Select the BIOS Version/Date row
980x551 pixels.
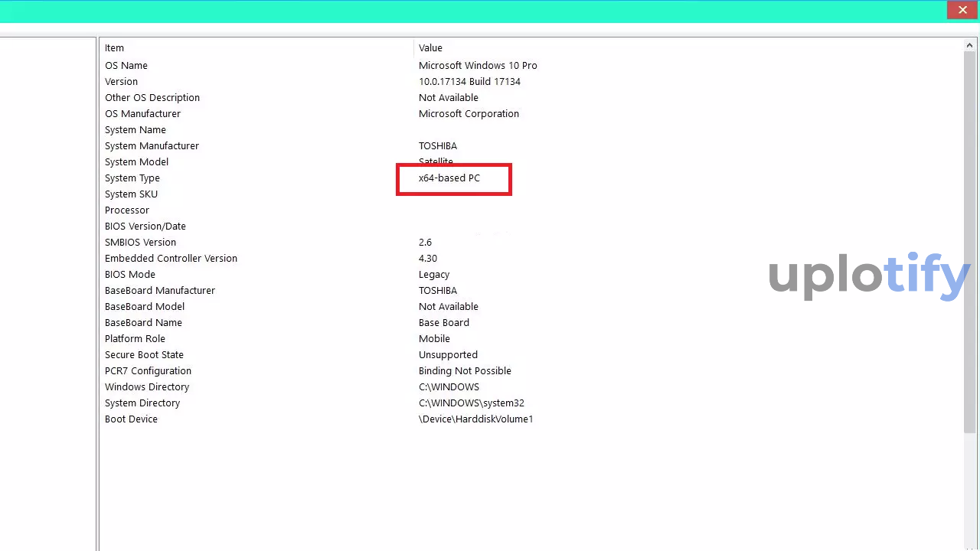pos(531,226)
